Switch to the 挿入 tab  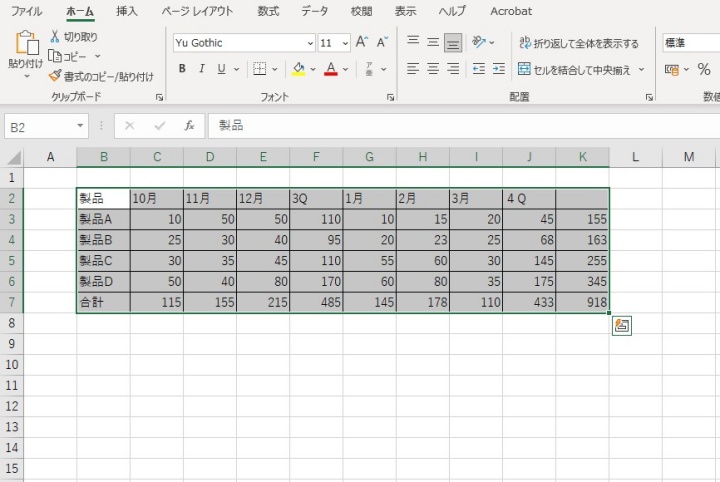tap(127, 11)
